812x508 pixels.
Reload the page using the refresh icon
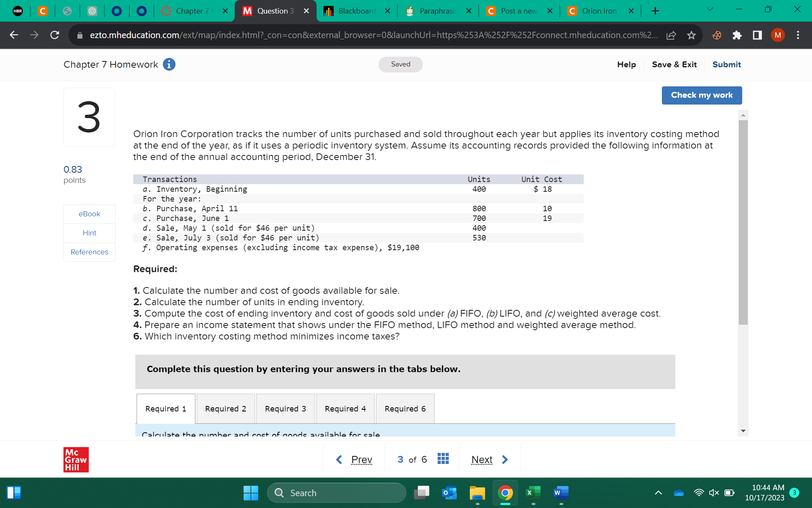pos(55,35)
